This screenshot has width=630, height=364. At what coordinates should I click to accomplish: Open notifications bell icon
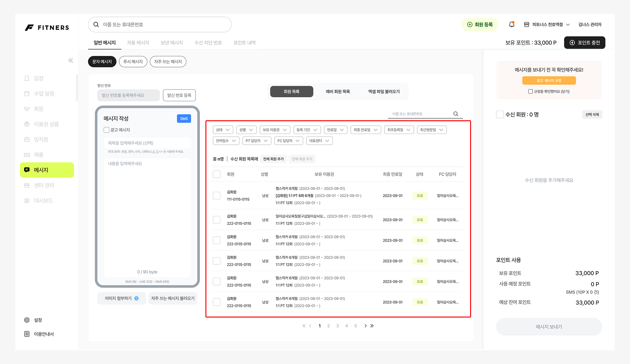512,24
